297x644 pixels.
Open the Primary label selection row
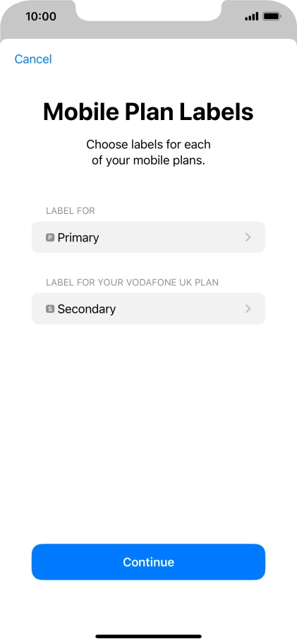click(148, 237)
